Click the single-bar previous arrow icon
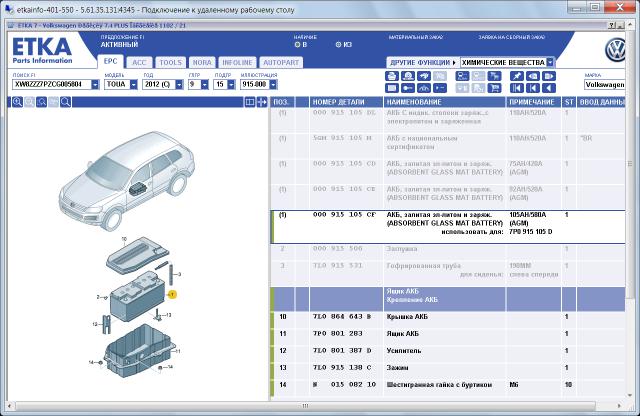This screenshot has height=416, width=640. (x=533, y=88)
